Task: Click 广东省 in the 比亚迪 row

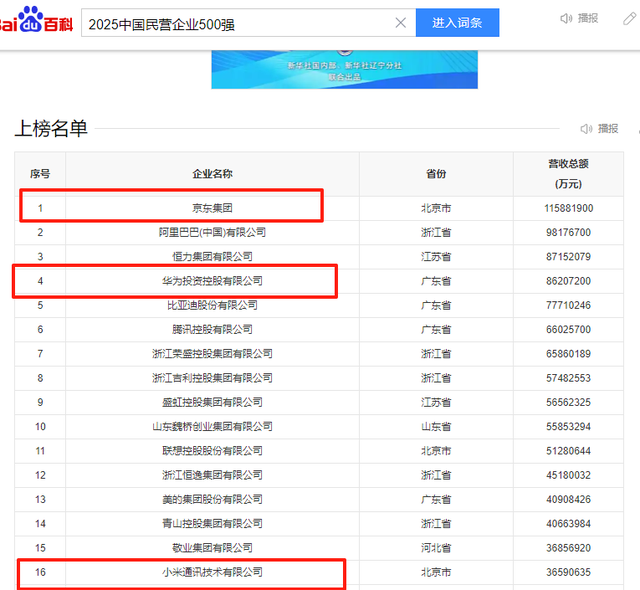Action: 436,305
